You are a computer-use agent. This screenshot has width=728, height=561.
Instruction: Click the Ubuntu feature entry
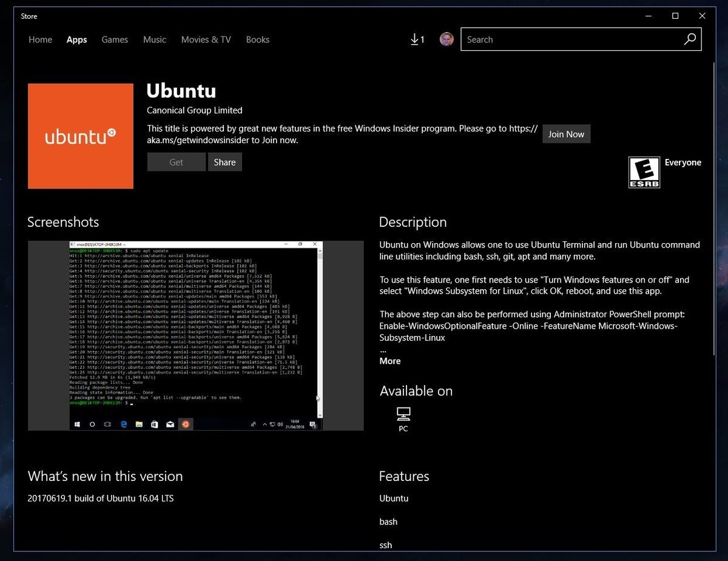pyautogui.click(x=394, y=499)
